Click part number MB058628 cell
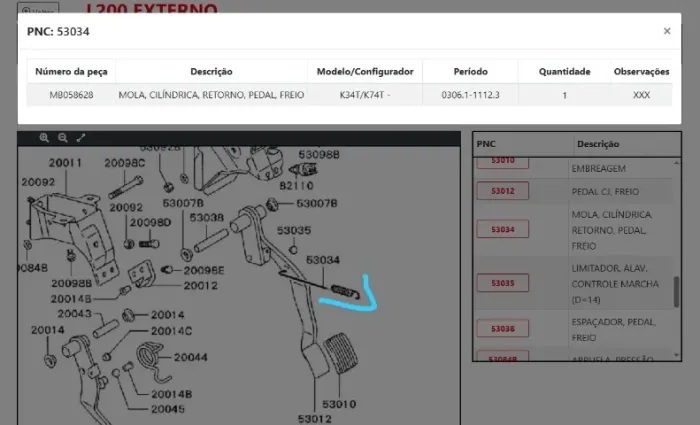Screen dimensions: 700x425 pos(72,95)
